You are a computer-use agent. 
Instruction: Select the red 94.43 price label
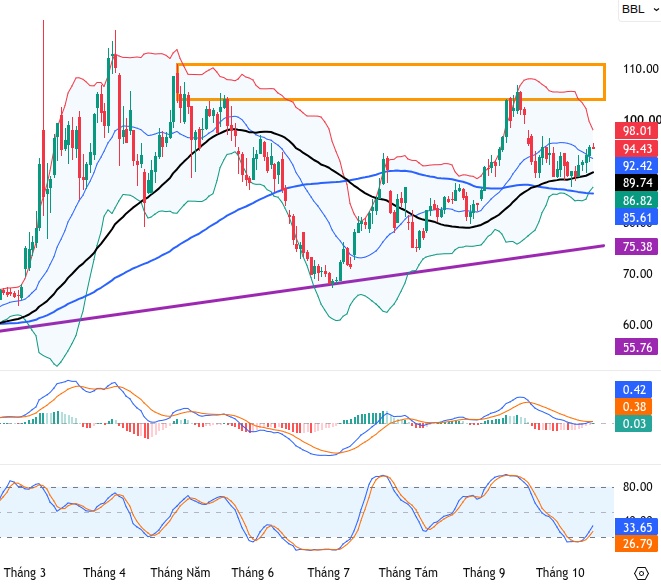(x=637, y=148)
